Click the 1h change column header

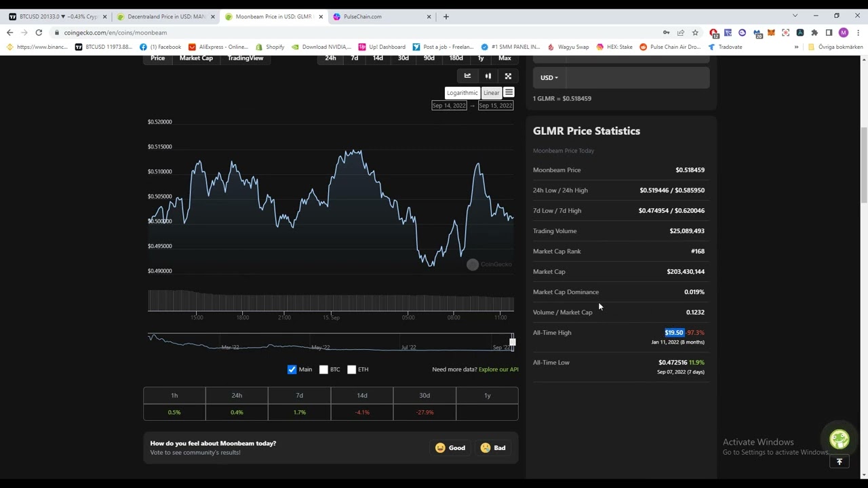pyautogui.click(x=174, y=395)
